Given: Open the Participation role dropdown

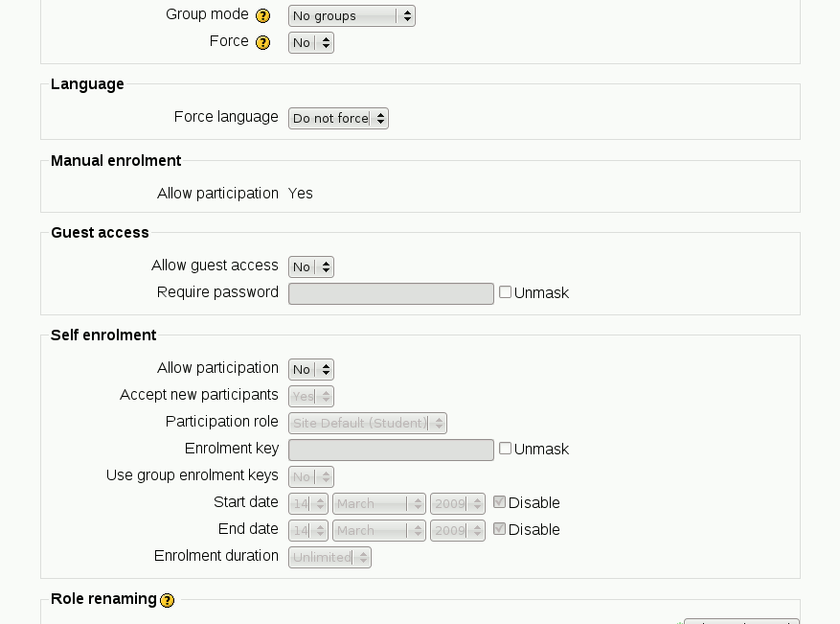Looking at the screenshot, I should pos(367,424).
